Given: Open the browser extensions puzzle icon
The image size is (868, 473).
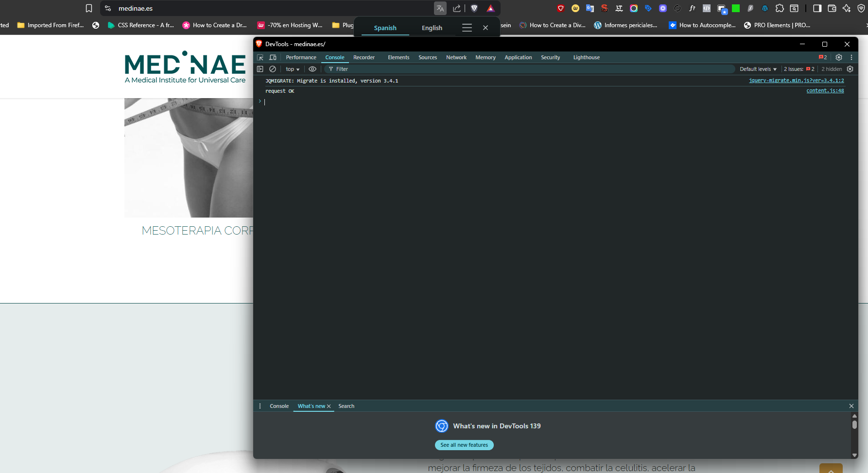Looking at the screenshot, I should [x=780, y=8].
